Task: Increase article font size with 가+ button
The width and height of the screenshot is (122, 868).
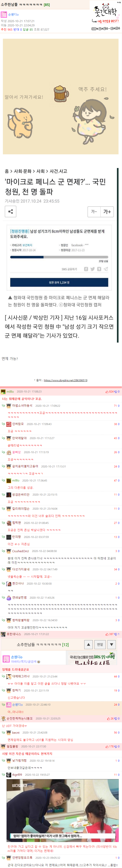Action: coord(107,211)
